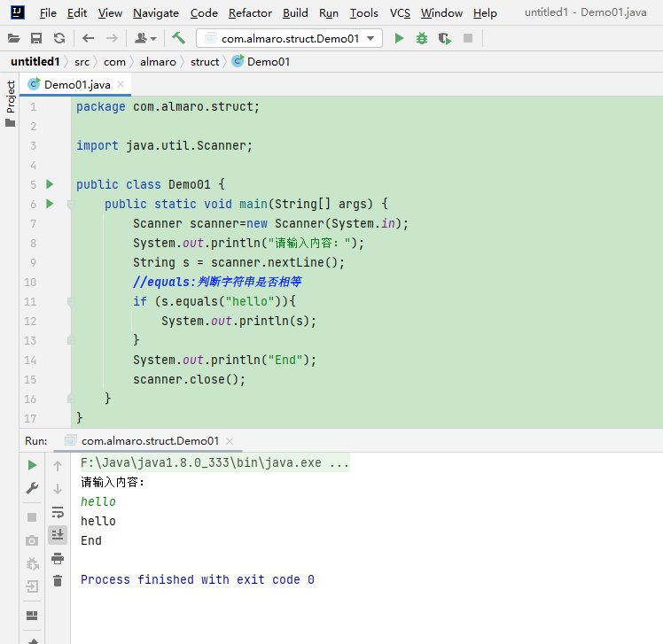Open the File menu

pyautogui.click(x=48, y=13)
